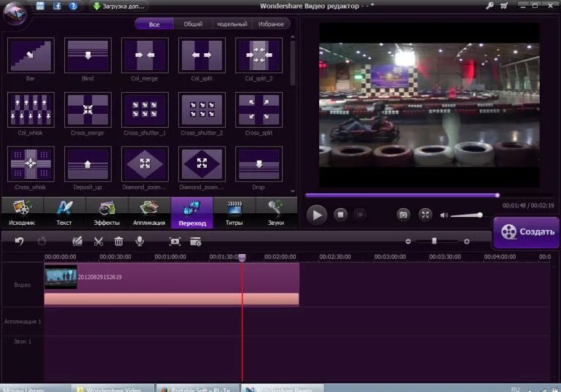
Task: Open the Аппликация tab
Action: (149, 213)
